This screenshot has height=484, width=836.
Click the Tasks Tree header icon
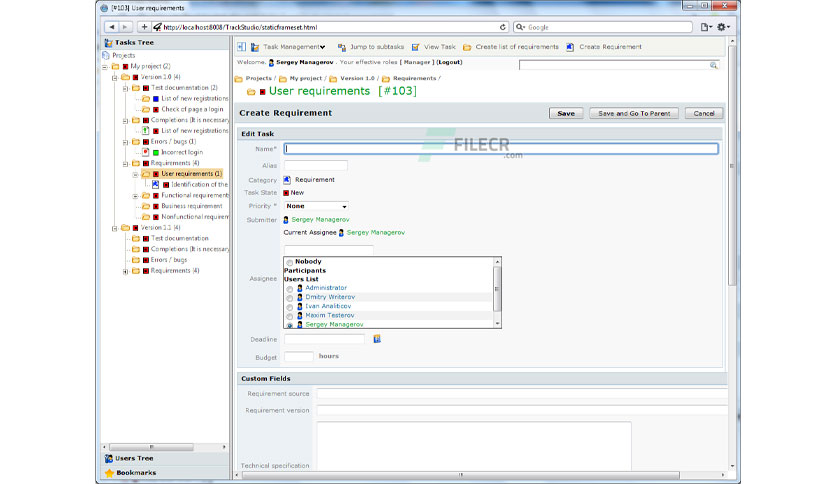pyautogui.click(x=108, y=43)
